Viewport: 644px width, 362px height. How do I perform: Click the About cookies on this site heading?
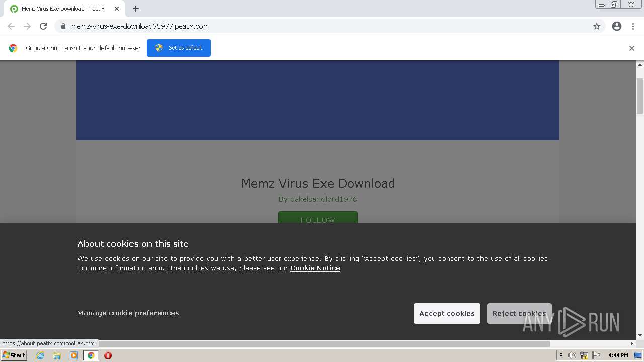pos(133,244)
